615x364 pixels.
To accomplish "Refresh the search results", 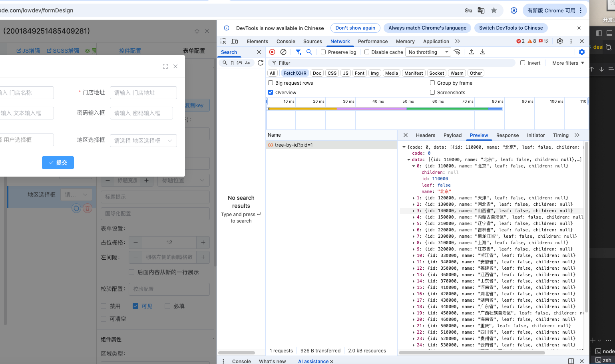I will coord(261,63).
